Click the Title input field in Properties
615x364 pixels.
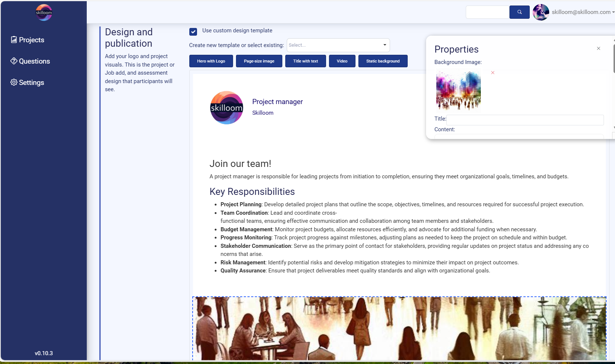coord(525,120)
